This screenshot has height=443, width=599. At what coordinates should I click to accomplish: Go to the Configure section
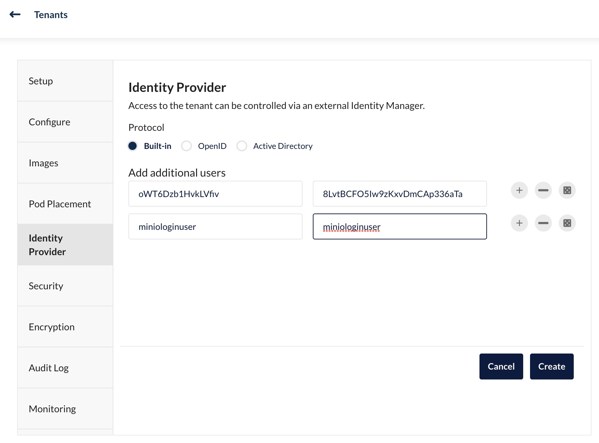(65, 122)
